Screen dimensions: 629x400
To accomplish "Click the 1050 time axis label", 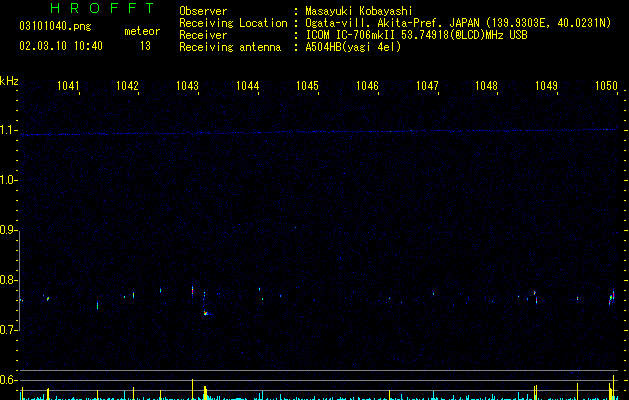I will coord(606,86).
